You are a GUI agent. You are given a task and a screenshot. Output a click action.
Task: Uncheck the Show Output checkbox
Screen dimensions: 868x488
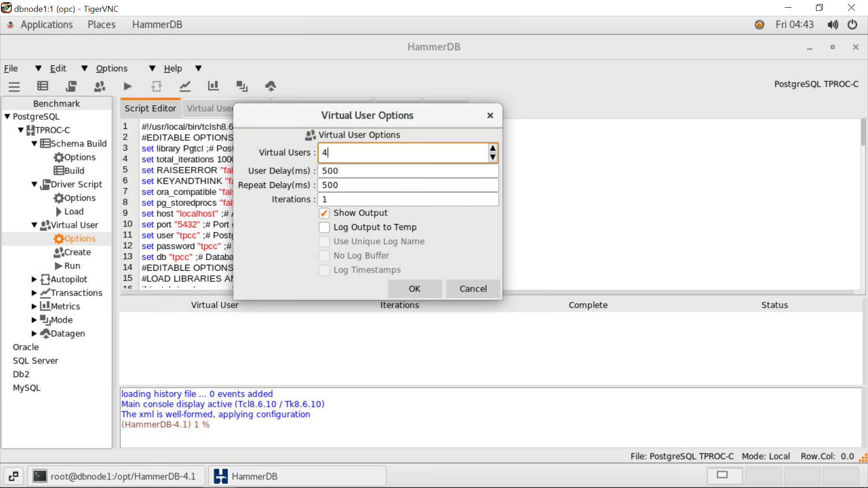324,213
